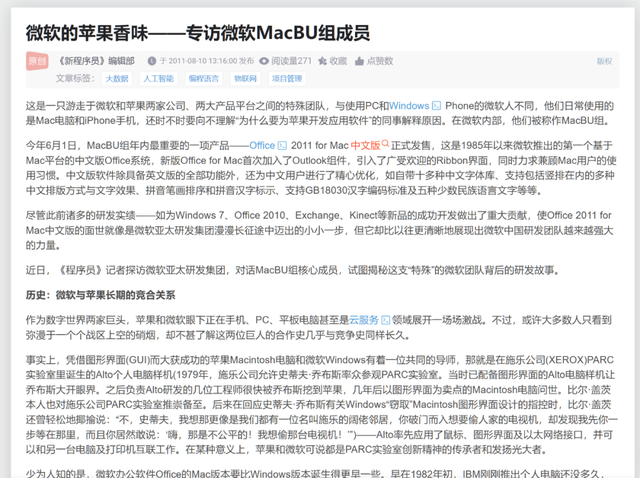
Task: Click the 版权 copyright link
Action: coord(604,60)
